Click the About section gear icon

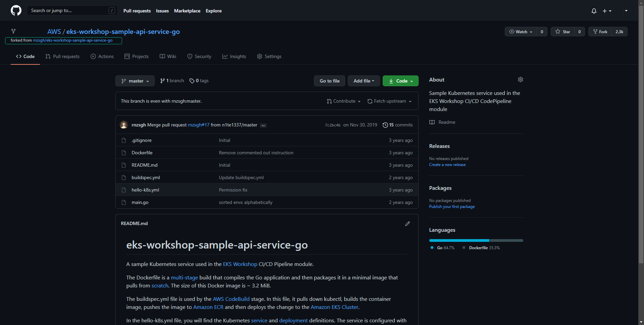coord(521,79)
